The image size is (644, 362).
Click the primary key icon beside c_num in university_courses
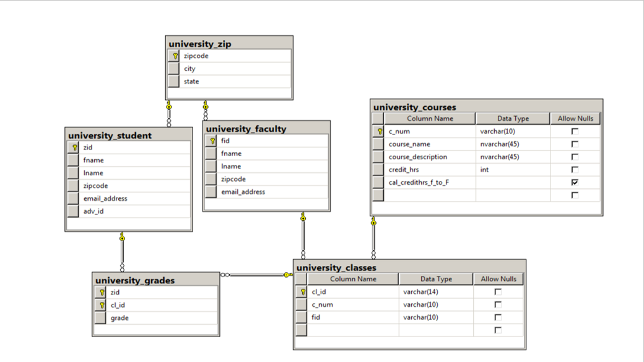[378, 131]
